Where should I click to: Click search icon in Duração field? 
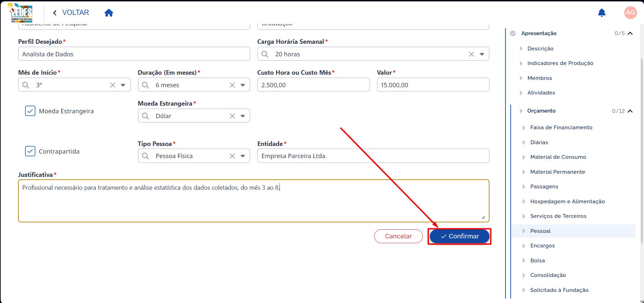pos(145,85)
